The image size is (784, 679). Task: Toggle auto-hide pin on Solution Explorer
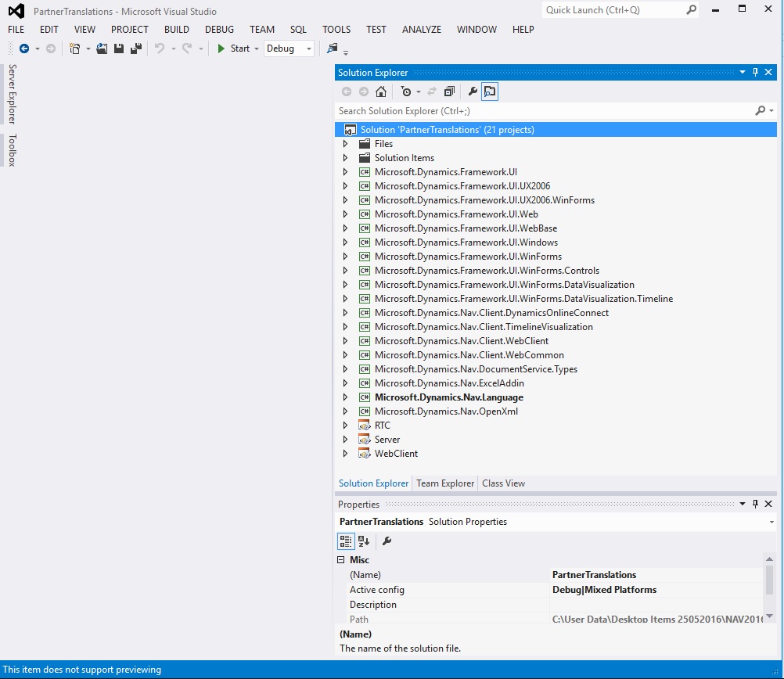point(755,72)
